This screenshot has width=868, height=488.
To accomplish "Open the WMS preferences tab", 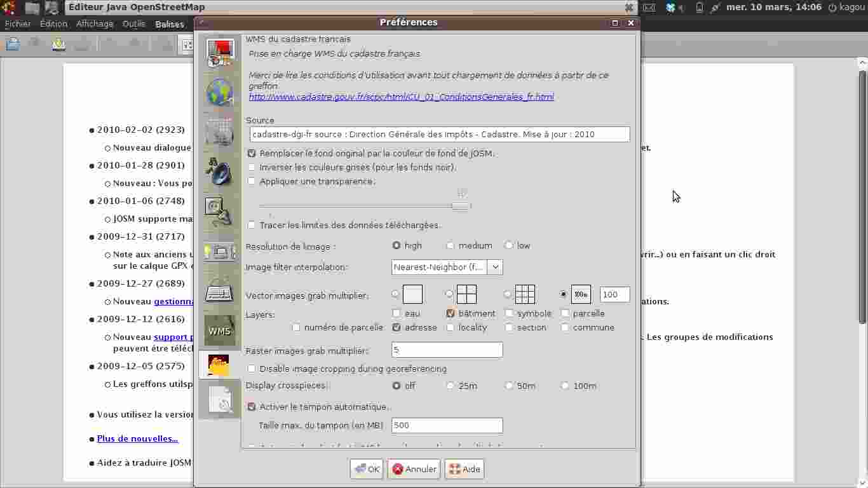I will pyautogui.click(x=220, y=330).
